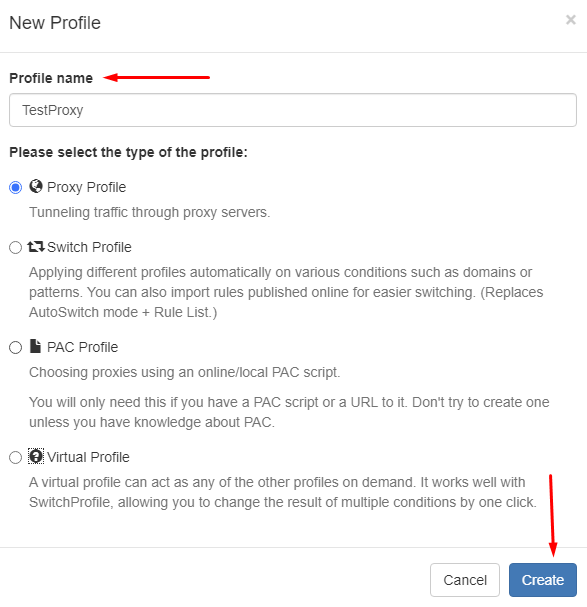587x607 pixels.
Task: Click the Virtual Profile label text
Action: click(x=88, y=457)
